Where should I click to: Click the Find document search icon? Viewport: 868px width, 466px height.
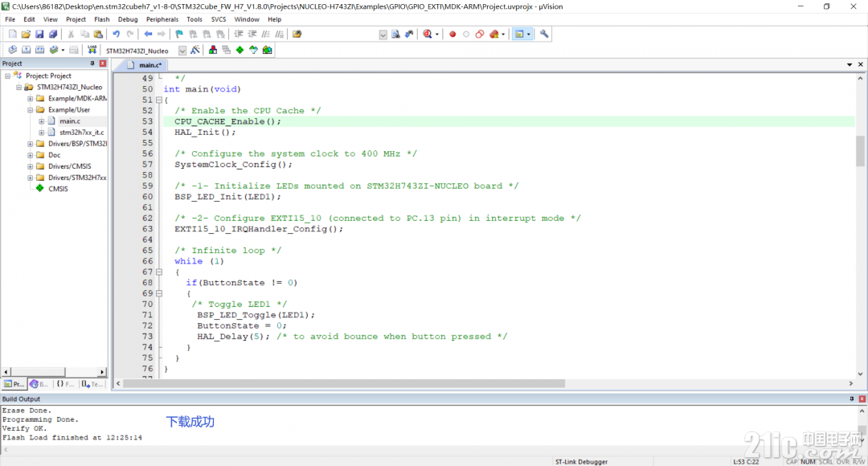[395, 35]
